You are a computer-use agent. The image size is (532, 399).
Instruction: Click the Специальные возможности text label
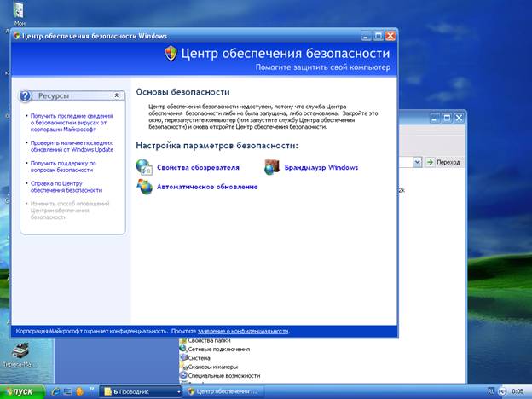(224, 376)
